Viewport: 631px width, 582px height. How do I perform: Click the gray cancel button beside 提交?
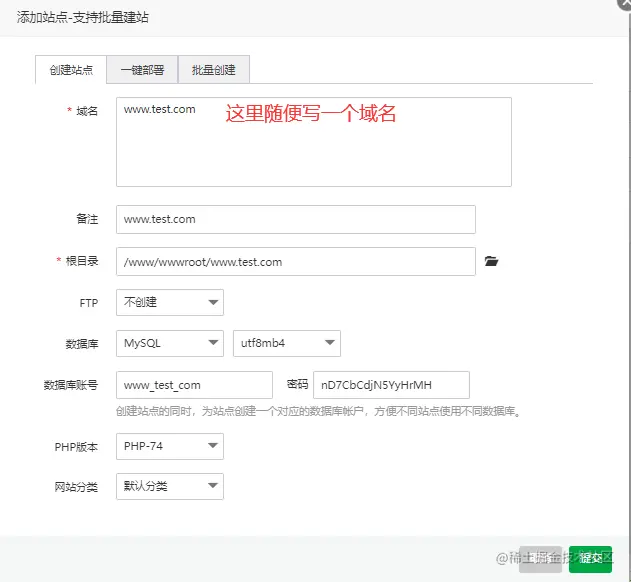(540, 559)
